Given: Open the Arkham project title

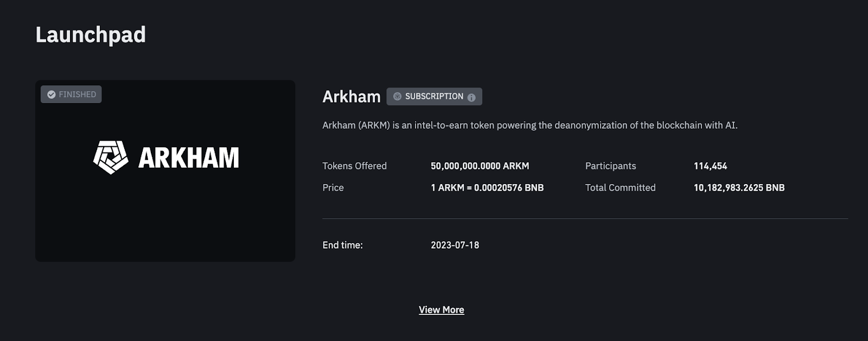Looking at the screenshot, I should pyautogui.click(x=351, y=97).
